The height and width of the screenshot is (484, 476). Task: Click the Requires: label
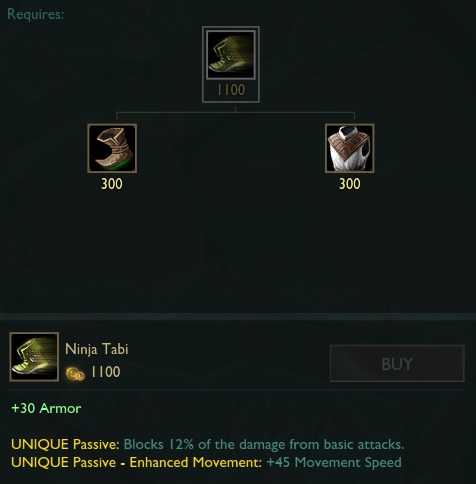click(x=35, y=14)
